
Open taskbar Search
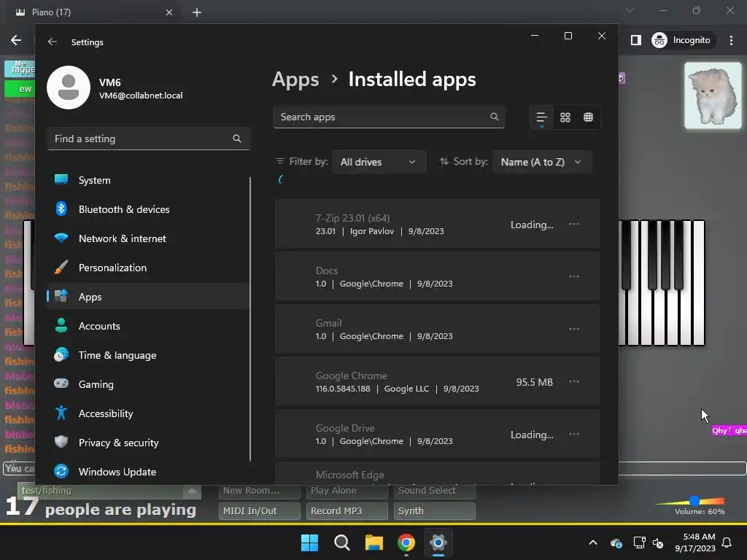pos(341,542)
